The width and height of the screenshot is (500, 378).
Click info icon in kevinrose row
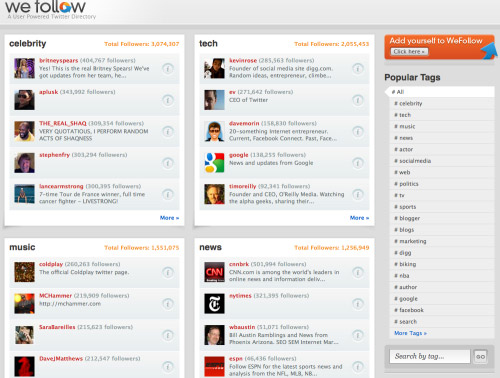358,69
